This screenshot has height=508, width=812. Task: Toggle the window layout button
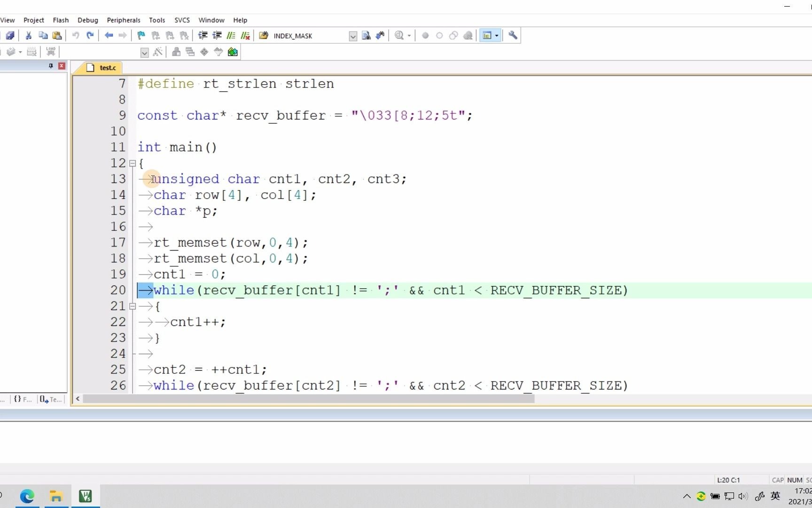tap(487, 35)
